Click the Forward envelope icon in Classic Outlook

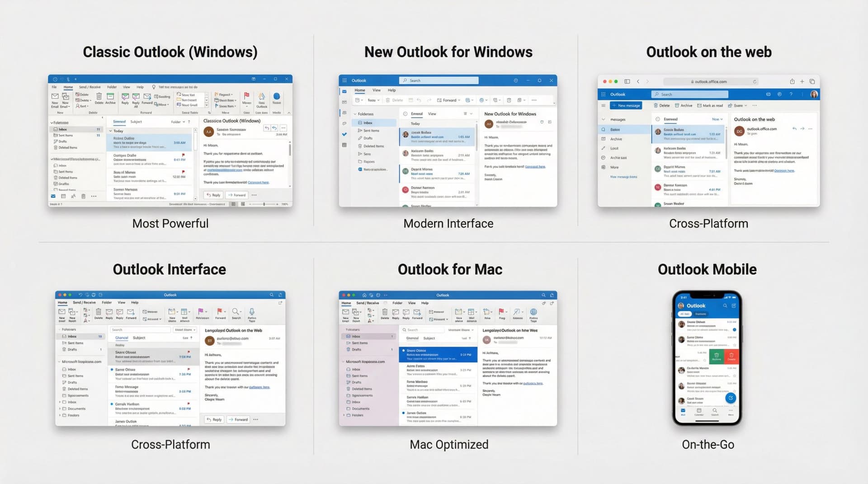point(147,97)
